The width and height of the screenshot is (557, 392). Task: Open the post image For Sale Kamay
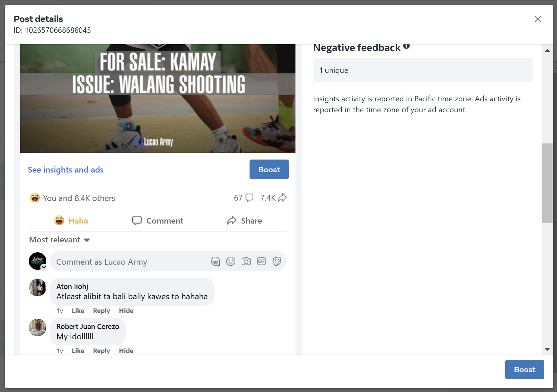pyautogui.click(x=158, y=98)
